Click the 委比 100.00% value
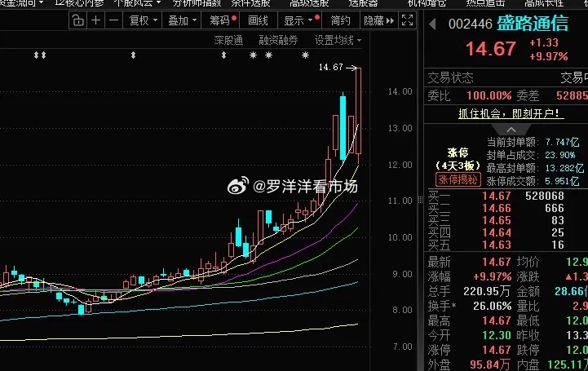 (x=489, y=96)
